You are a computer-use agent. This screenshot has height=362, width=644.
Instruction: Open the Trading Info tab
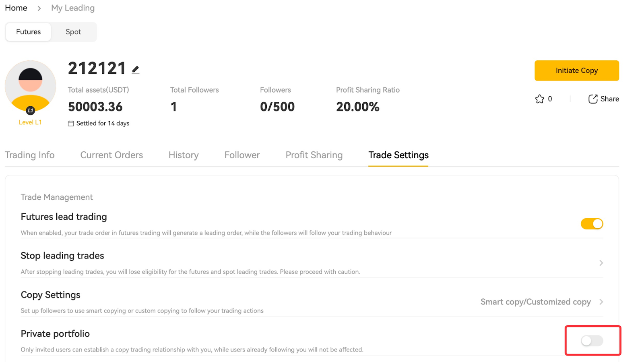(30, 155)
